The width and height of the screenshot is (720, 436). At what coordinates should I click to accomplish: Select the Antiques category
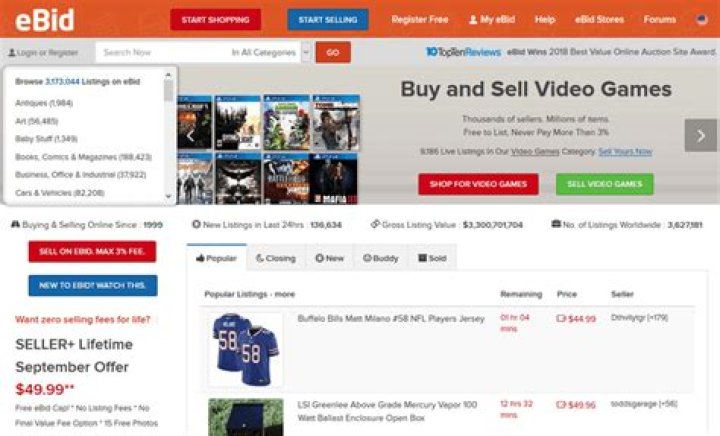pos(44,103)
